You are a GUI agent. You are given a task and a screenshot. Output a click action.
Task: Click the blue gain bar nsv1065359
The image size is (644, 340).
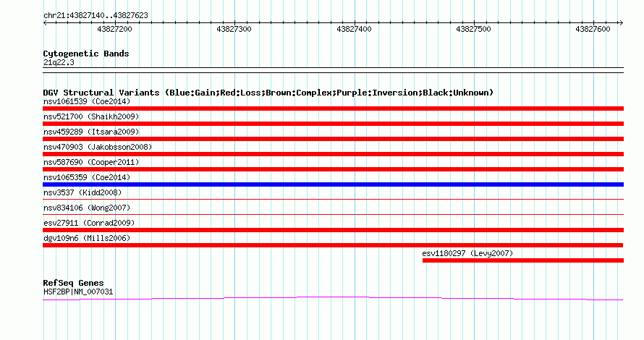[333, 184]
